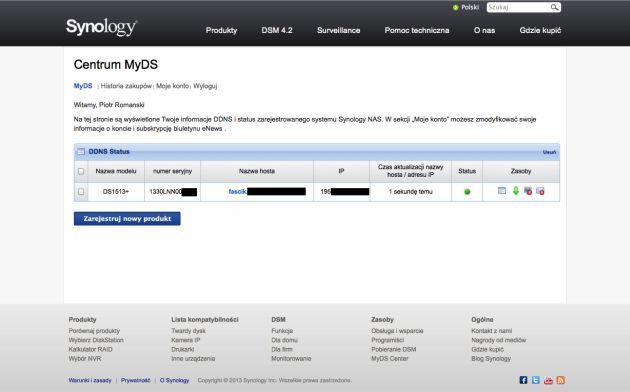Click the '1 sekundę temu' cell
Image resolution: width=630 pixels, height=392 pixels.
(410, 192)
